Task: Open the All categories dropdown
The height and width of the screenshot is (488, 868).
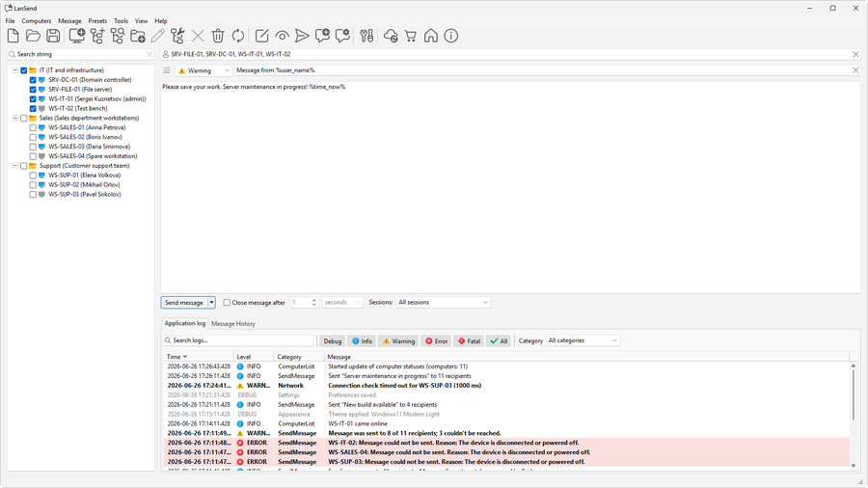Action: pyautogui.click(x=583, y=340)
